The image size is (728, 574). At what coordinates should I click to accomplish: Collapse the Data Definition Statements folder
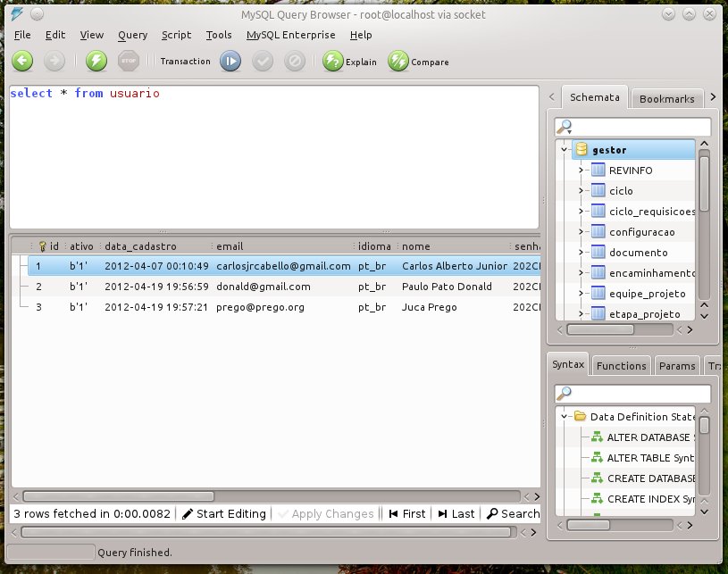[x=565, y=416]
